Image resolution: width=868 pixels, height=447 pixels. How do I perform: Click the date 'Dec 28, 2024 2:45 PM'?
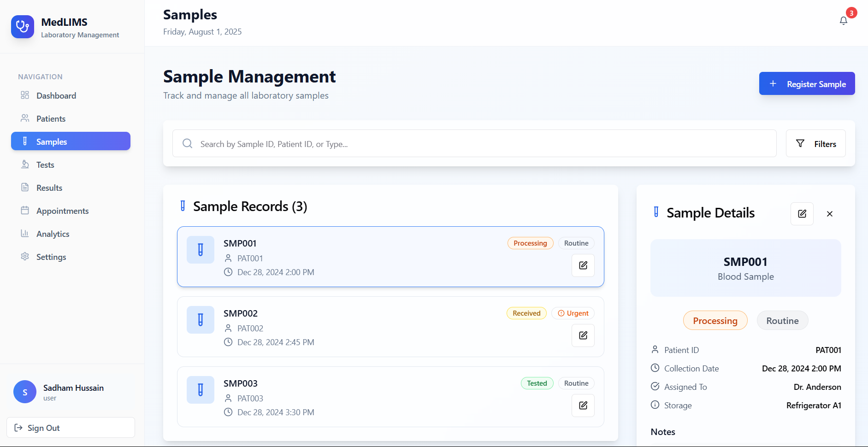pyautogui.click(x=276, y=342)
